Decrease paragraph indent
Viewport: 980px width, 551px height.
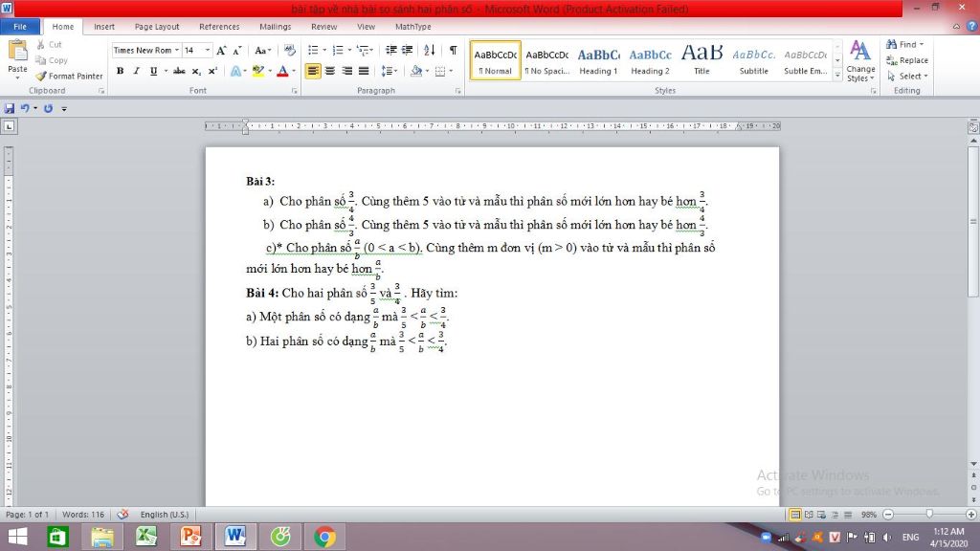tap(391, 50)
